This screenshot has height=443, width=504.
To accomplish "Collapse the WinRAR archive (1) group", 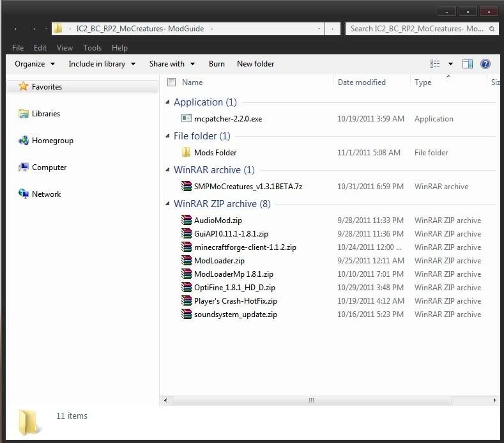I will [167, 169].
